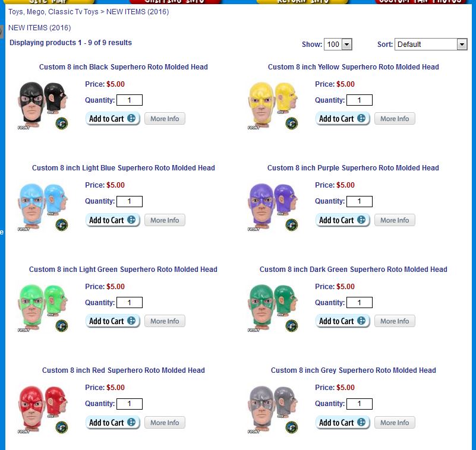Click the logo badge on Yellow head image

(292, 123)
